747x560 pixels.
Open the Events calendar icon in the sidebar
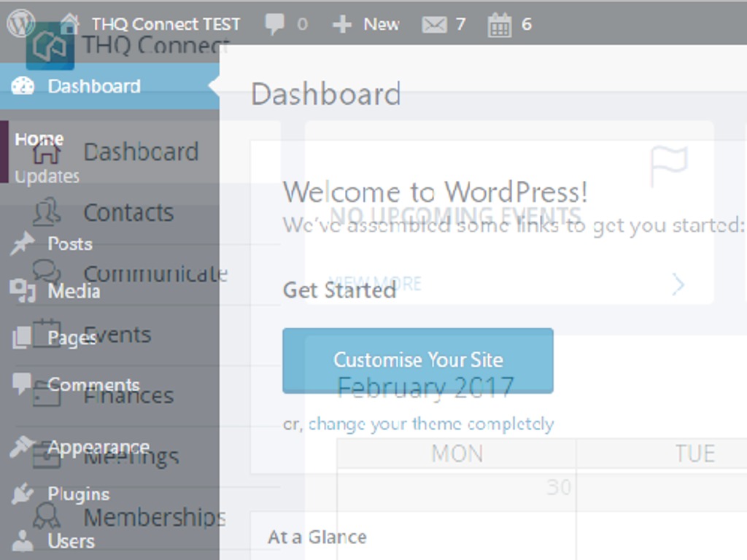pos(46,334)
